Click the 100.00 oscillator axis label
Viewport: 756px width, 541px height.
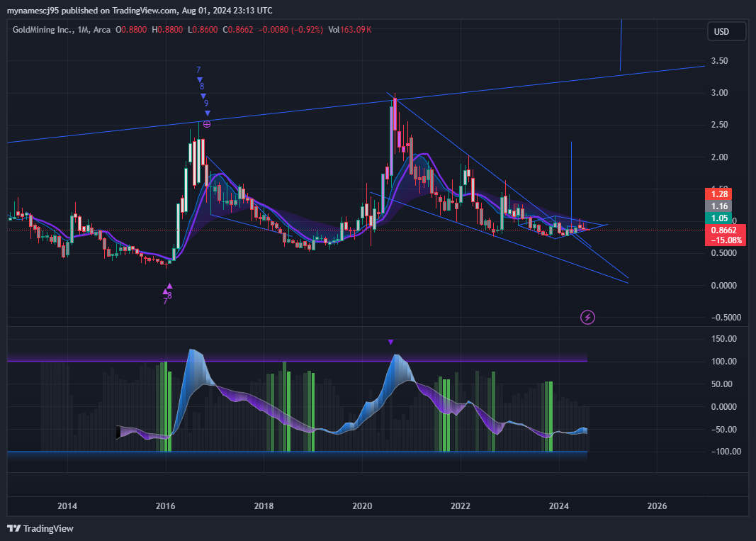coord(724,362)
